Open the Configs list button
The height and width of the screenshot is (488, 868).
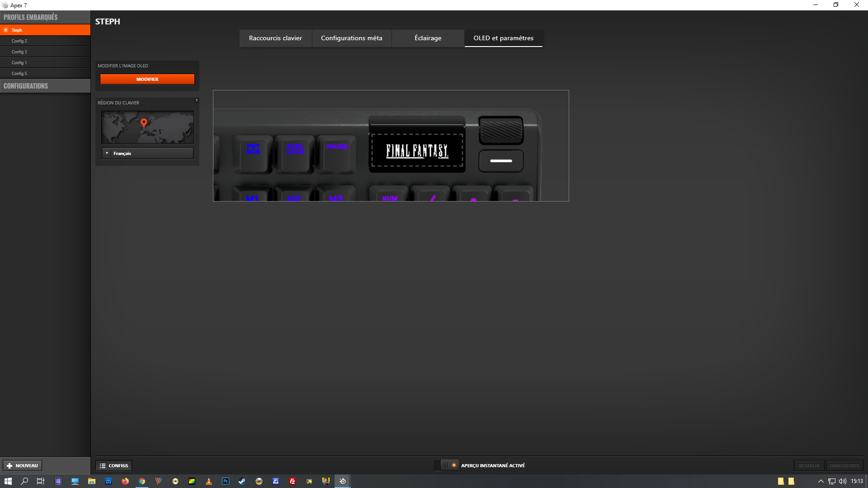(x=114, y=465)
